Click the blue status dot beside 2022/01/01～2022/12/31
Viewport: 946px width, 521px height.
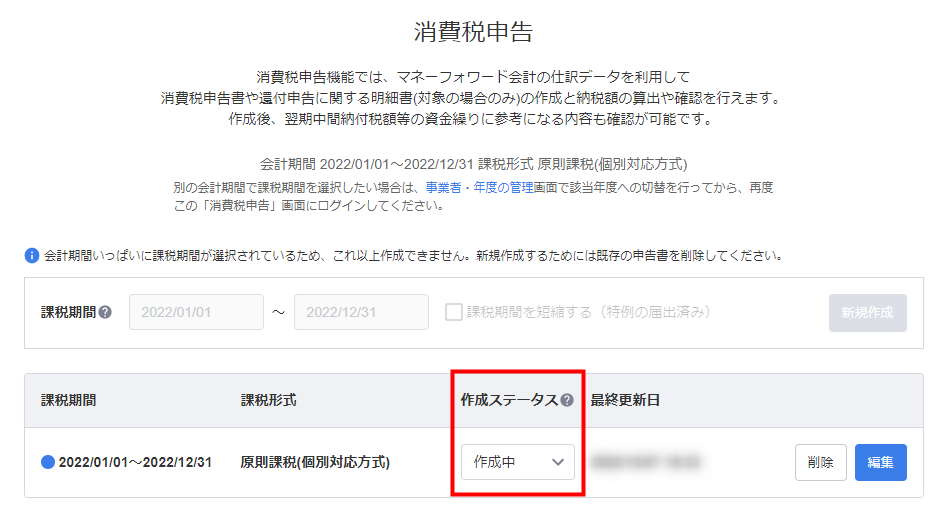tap(48, 463)
